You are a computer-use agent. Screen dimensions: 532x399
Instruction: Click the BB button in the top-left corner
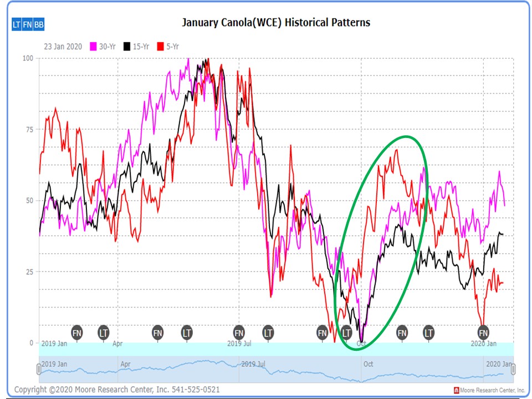(x=39, y=25)
